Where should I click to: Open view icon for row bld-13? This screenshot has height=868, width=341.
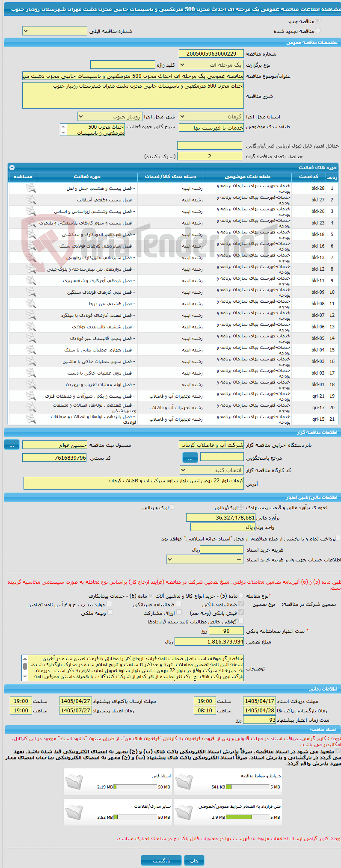31,257
